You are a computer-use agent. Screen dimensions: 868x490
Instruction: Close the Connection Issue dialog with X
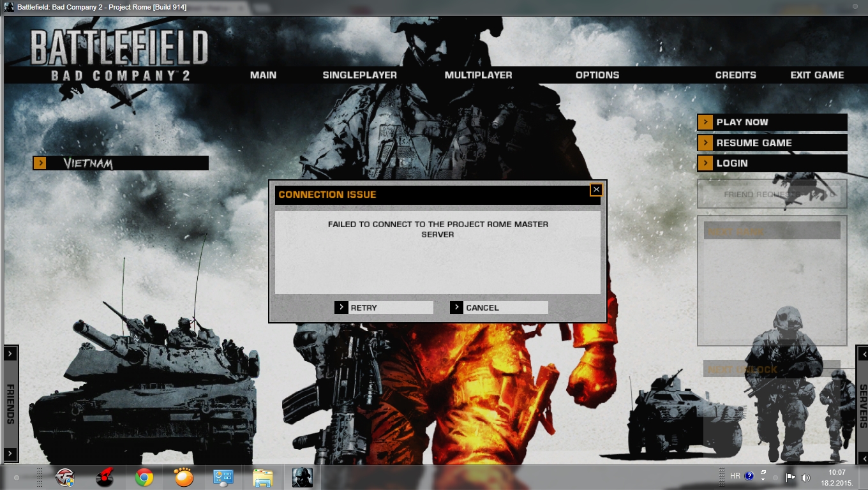pos(596,189)
